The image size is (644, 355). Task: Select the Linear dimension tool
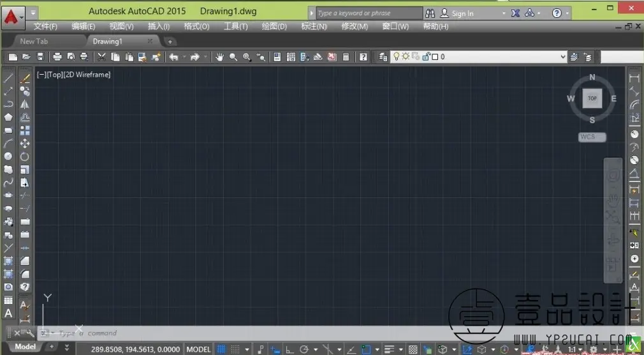(634, 78)
